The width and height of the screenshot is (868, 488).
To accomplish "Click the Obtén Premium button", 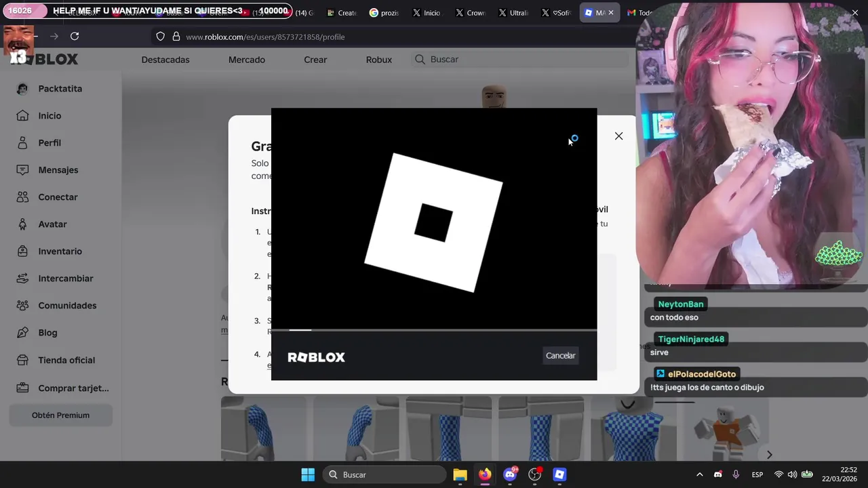I will pyautogui.click(x=60, y=415).
